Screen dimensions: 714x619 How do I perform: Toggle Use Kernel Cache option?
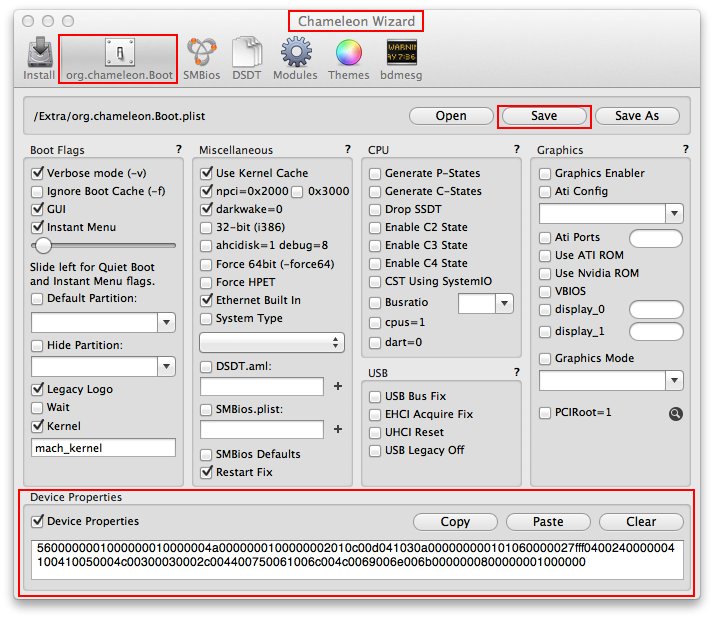pos(206,173)
